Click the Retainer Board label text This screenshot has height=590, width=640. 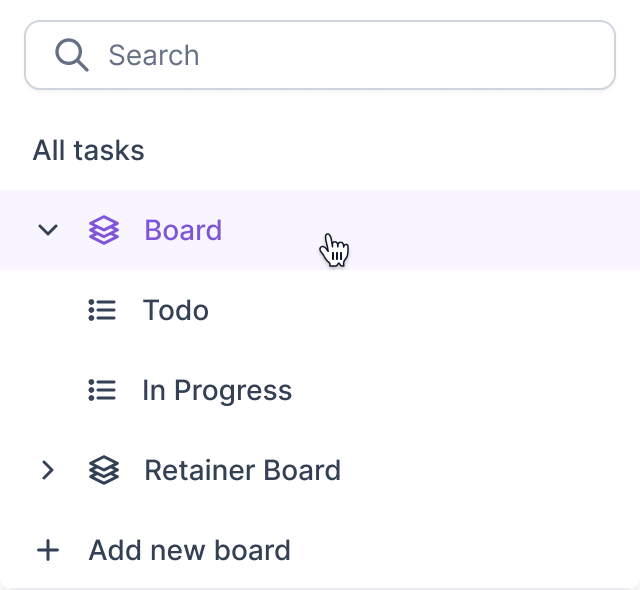pyautogui.click(x=242, y=470)
